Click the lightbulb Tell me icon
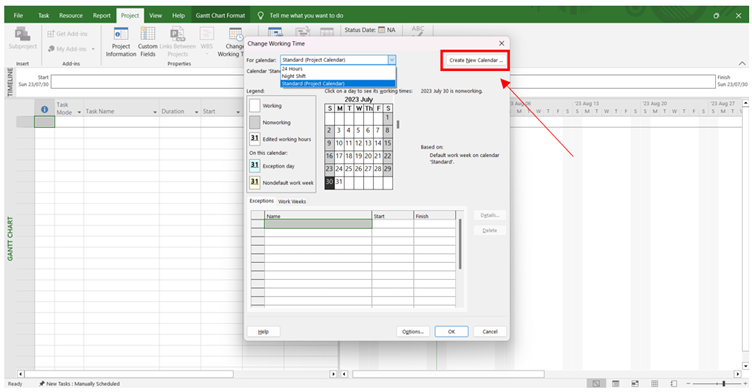 click(x=260, y=15)
